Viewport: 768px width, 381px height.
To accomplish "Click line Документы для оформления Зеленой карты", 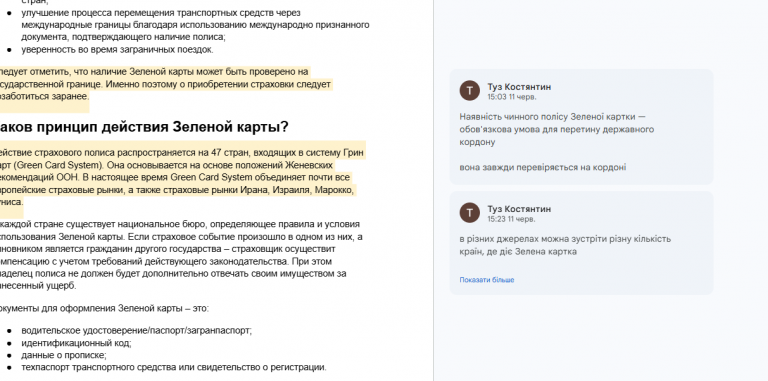I will coord(104,309).
